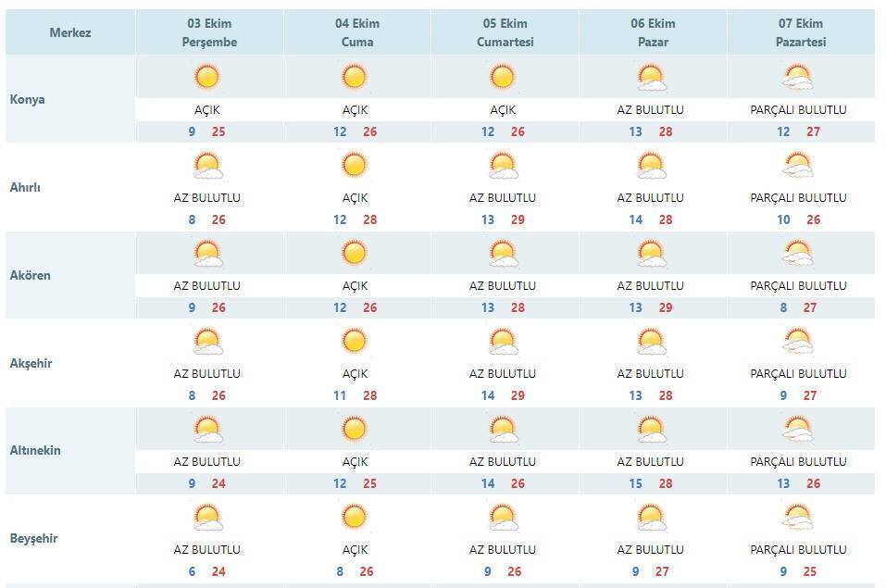Click Akören's weather icon for 05 Ekim

503,253
